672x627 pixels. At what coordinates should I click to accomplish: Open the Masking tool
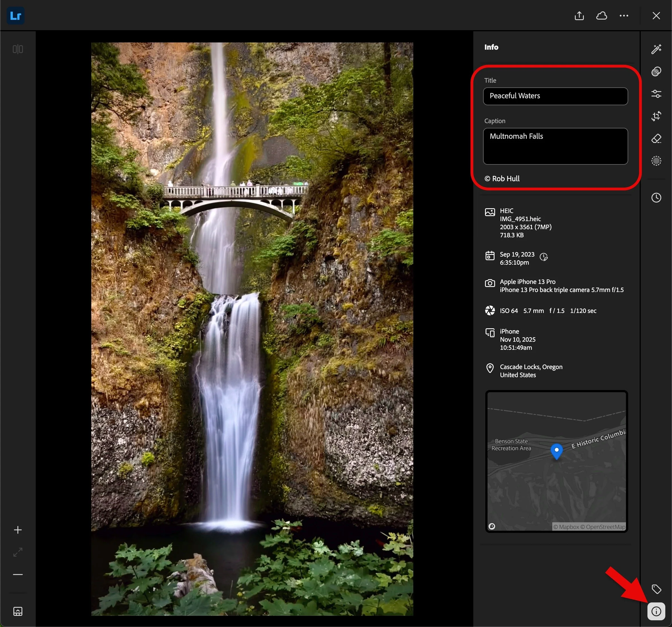click(656, 161)
